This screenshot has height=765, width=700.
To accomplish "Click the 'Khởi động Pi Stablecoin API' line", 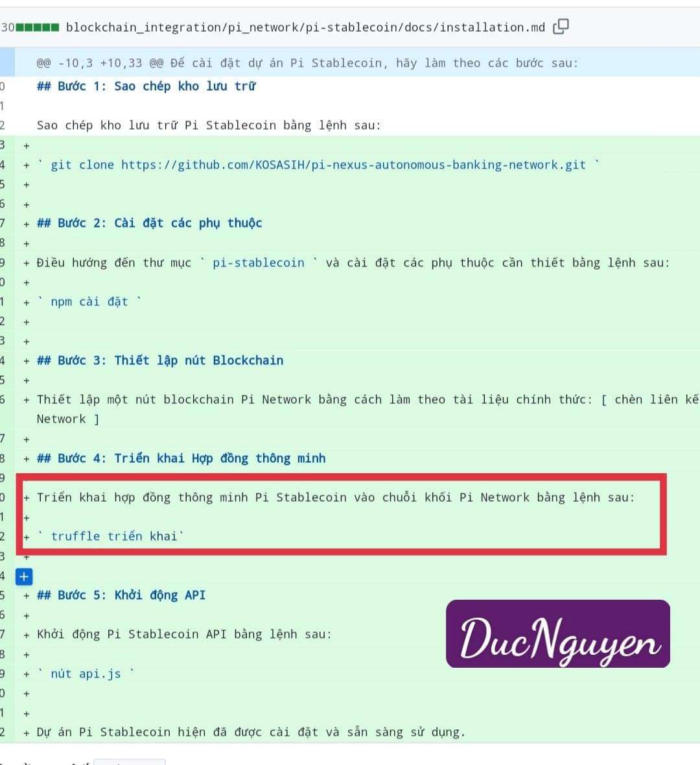I will 184,634.
